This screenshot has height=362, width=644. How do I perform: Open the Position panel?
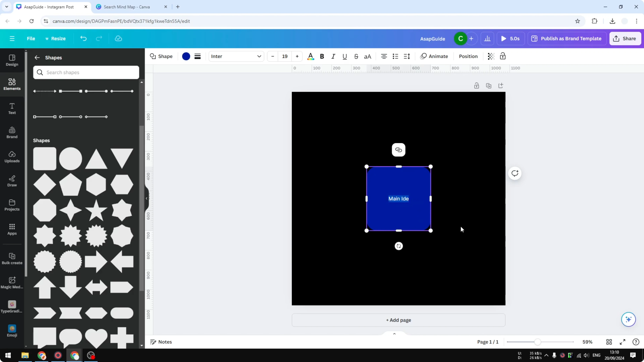[468, 56]
